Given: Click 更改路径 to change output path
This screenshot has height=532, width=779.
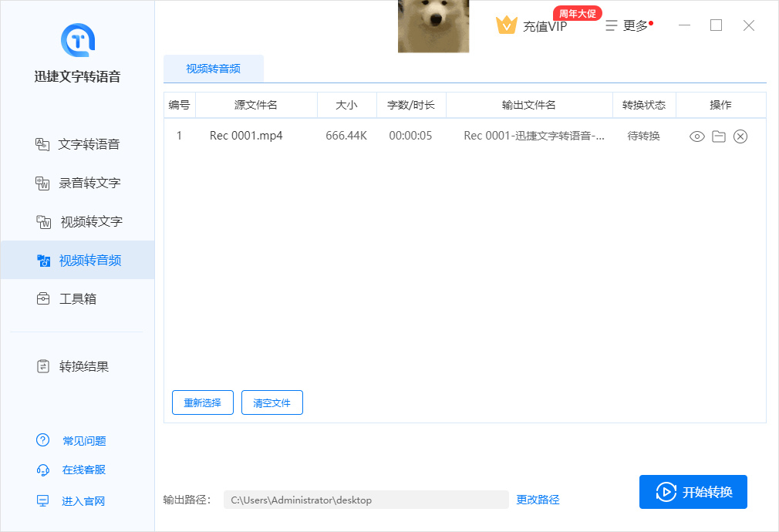Looking at the screenshot, I should point(538,500).
